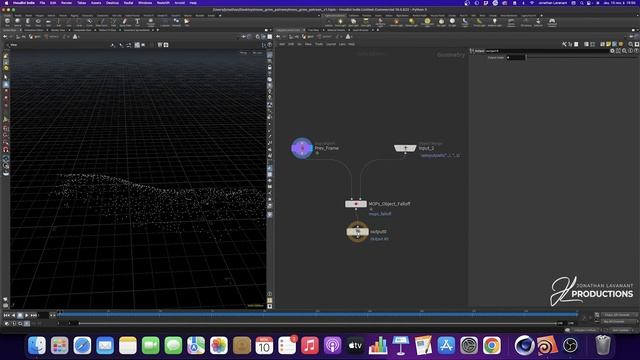
Task: Open the Lights and Cameras shelf tab
Action: pyautogui.click(x=335, y=16)
